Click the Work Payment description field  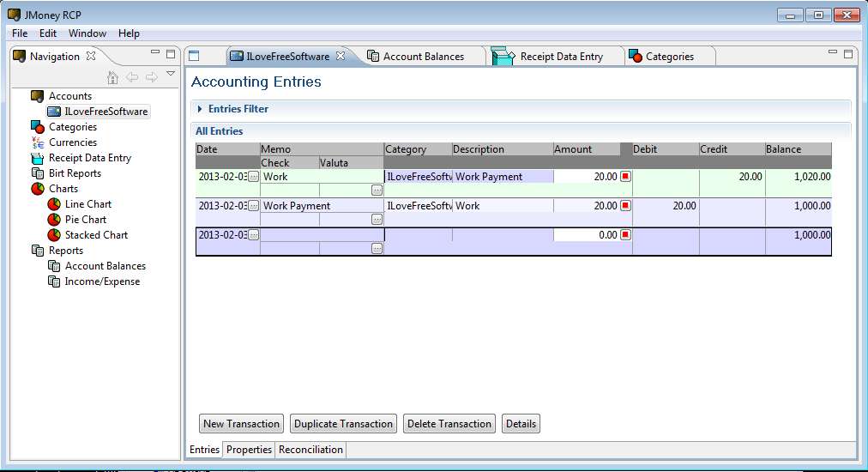tap(503, 177)
